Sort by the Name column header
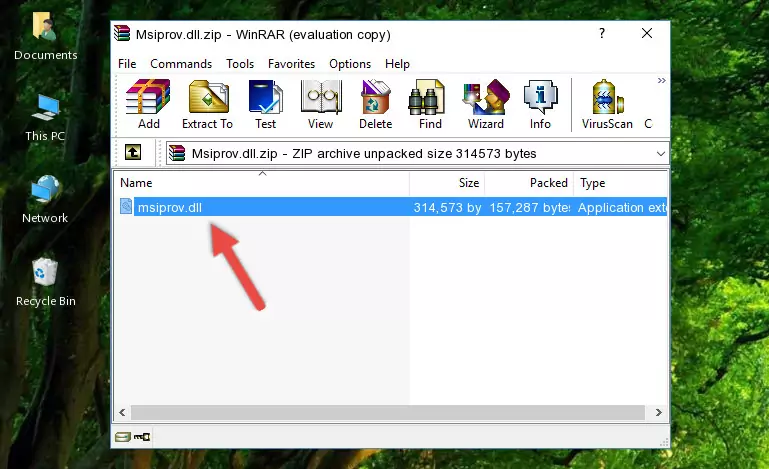769x469 pixels. 262,183
